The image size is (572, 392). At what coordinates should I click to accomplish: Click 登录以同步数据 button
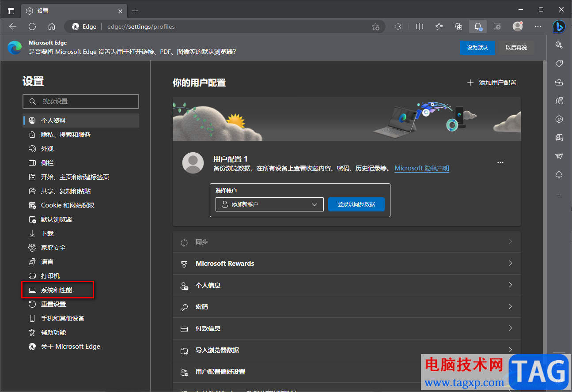[356, 204]
